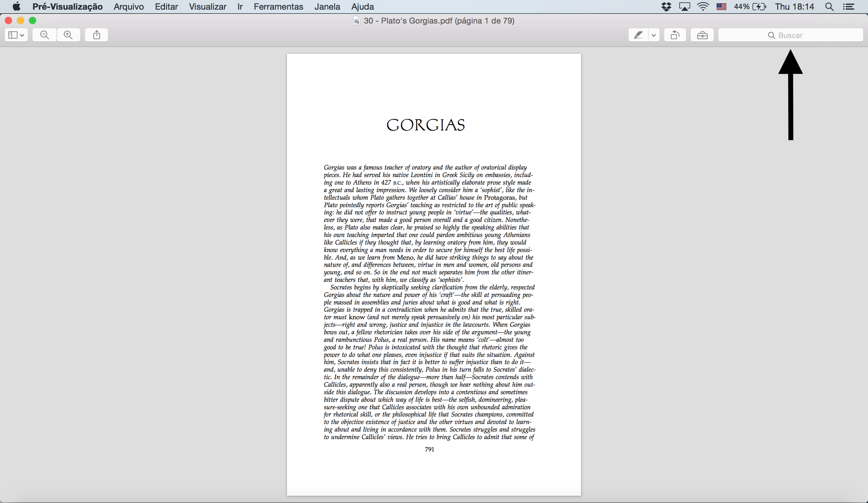
Task: Rotate the page with the rotate icon
Action: [x=675, y=35]
